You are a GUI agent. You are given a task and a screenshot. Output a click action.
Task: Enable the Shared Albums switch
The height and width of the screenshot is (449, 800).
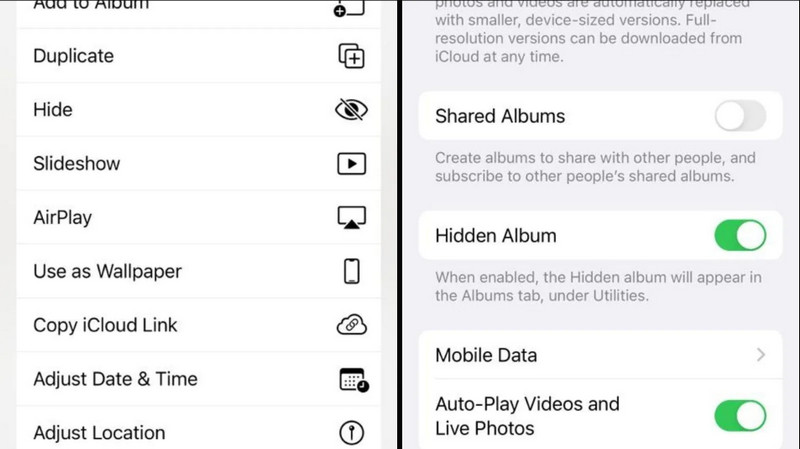pos(740,116)
